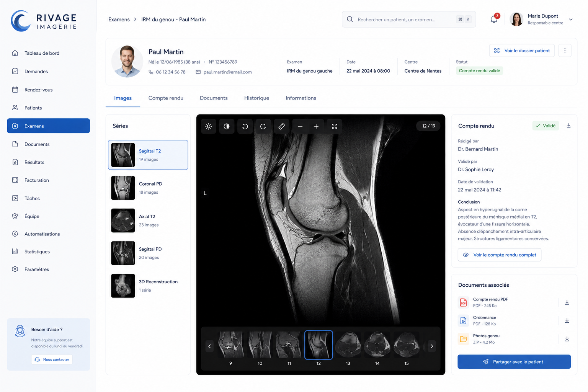This screenshot has height=392, width=588.
Task: Go to Rendez-vous in sidebar
Action: (x=48, y=90)
